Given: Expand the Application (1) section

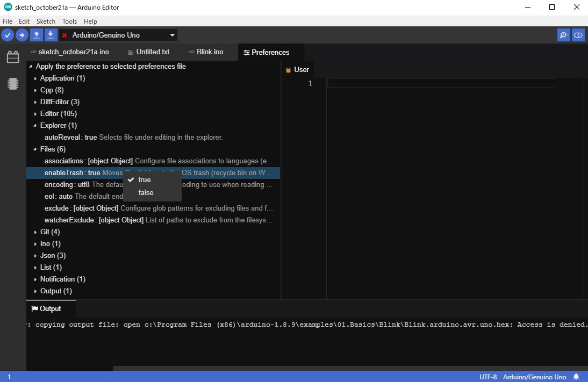Looking at the screenshot, I should point(35,78).
